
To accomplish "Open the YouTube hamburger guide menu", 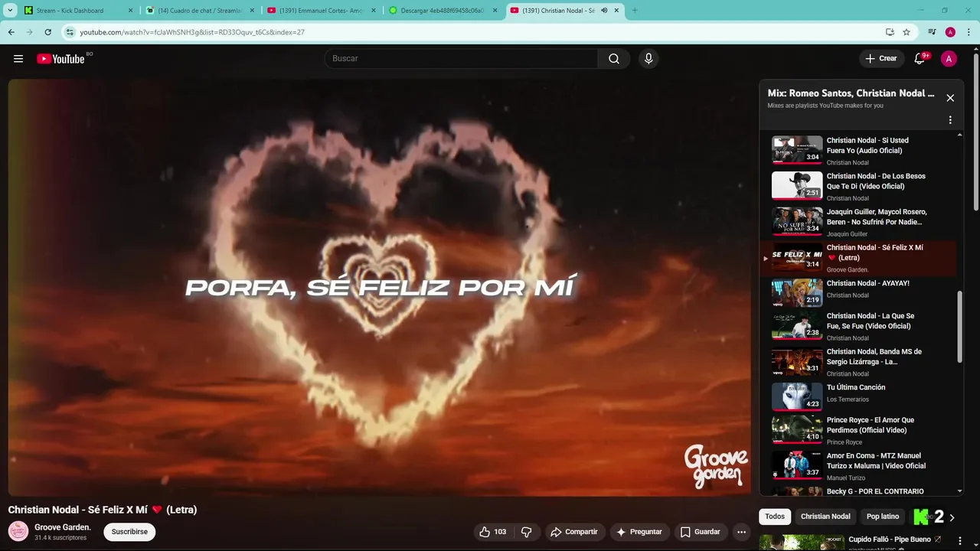I will click(x=18, y=59).
